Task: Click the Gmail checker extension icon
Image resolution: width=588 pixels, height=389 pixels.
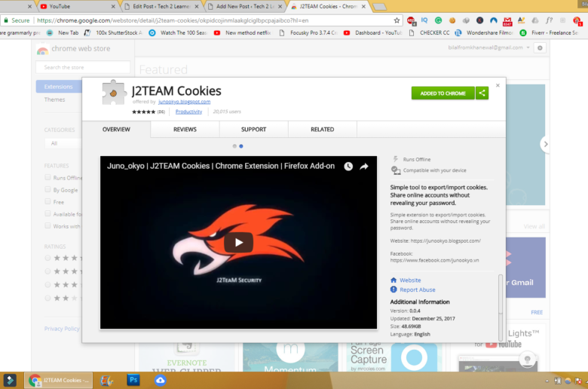Action: [507, 21]
